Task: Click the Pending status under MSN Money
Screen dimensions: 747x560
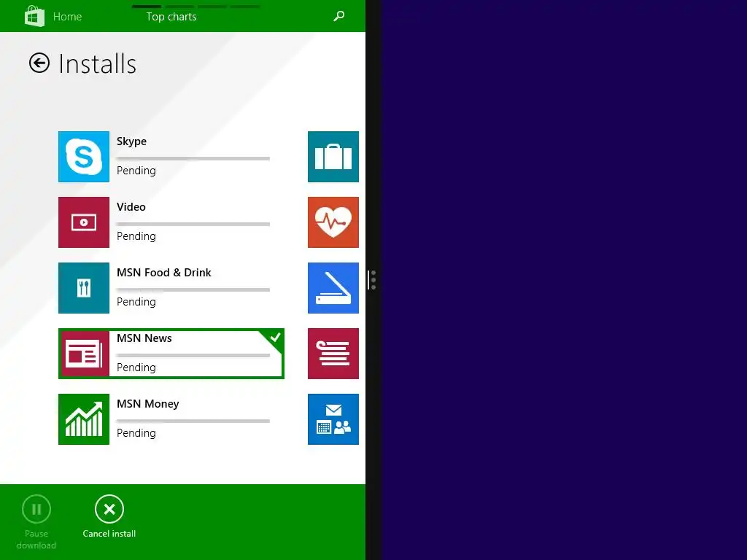Action: (136, 433)
